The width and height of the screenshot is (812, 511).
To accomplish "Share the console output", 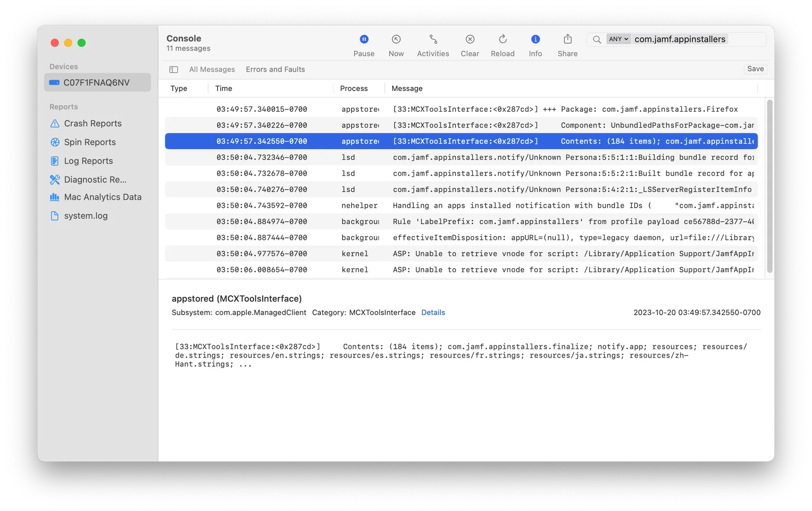I will tap(567, 45).
